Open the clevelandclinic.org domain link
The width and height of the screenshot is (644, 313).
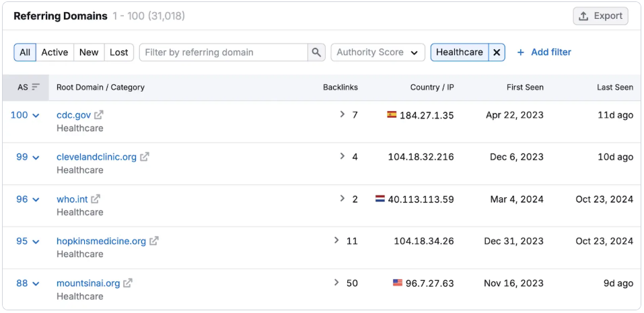pos(96,157)
